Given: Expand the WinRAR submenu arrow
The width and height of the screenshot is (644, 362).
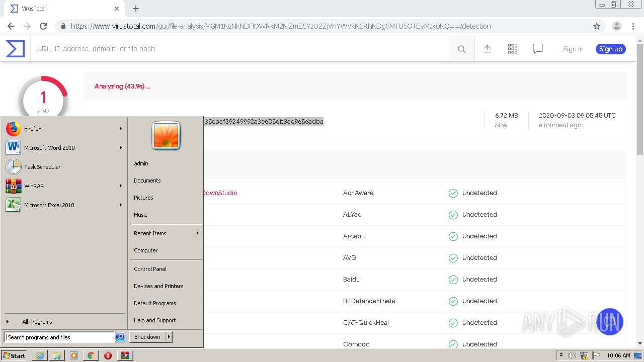Looking at the screenshot, I should point(121,186).
